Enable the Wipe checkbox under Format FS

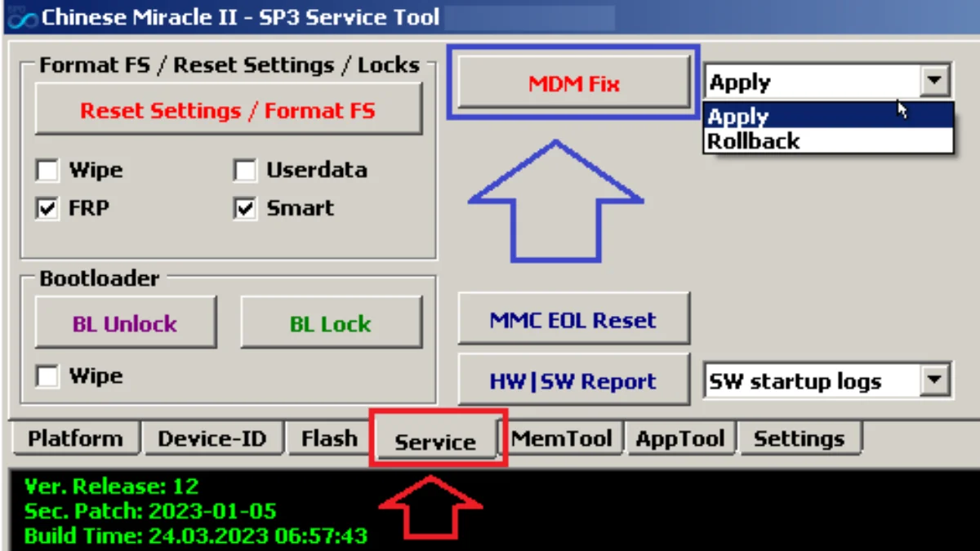point(47,171)
